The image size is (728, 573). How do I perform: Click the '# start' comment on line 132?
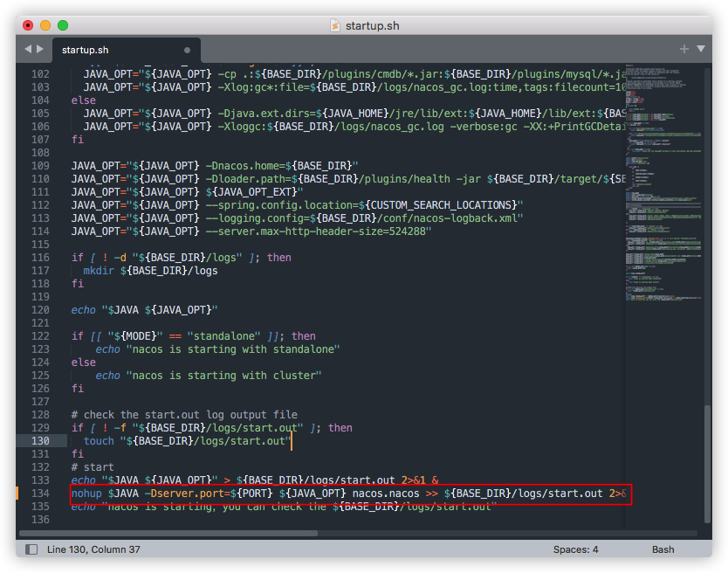93,467
